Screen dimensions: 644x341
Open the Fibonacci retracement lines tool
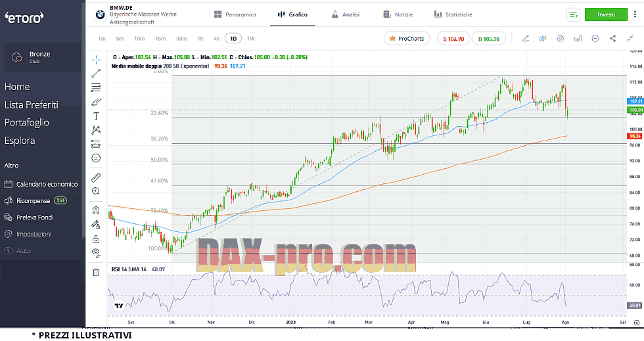click(x=96, y=87)
